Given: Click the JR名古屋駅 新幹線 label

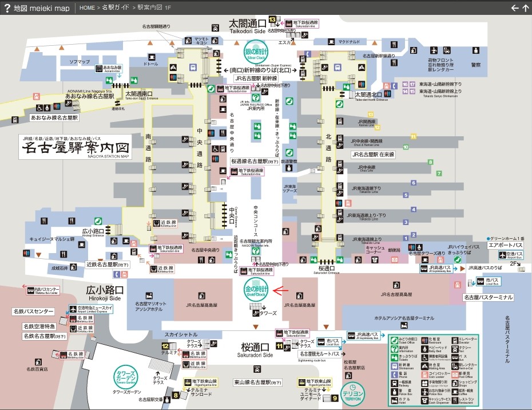Looking at the screenshot, I should coord(256,78).
